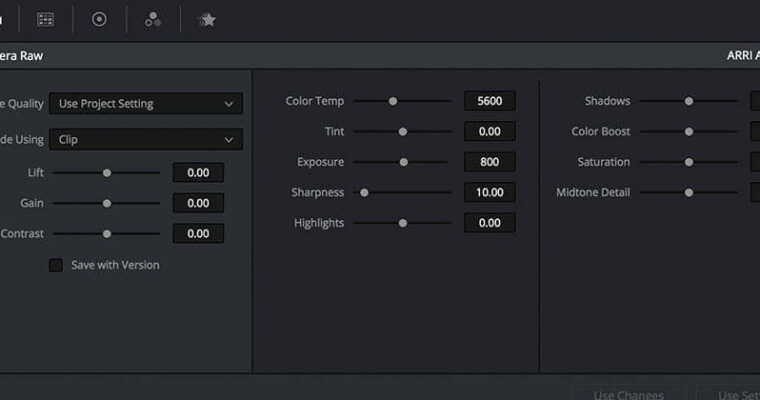Click the Exposure slider handle
Viewport: 760px width, 400px height.
point(404,162)
